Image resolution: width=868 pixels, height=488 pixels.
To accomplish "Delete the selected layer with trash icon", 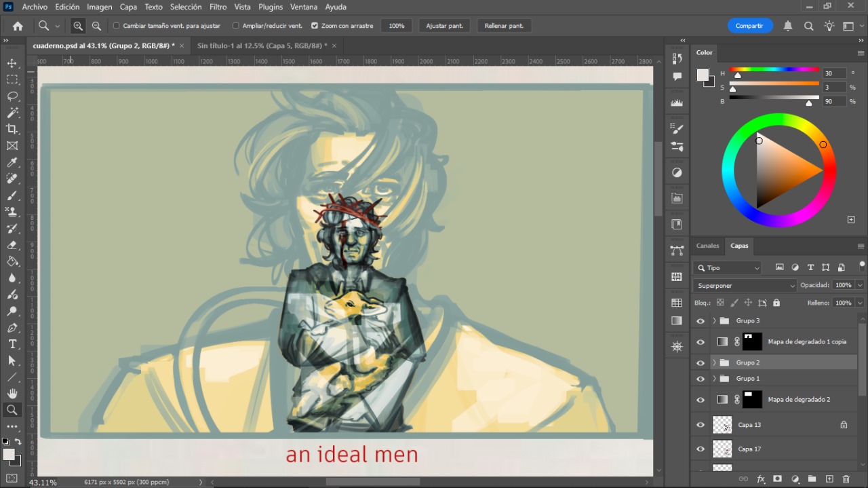I will pos(846,479).
